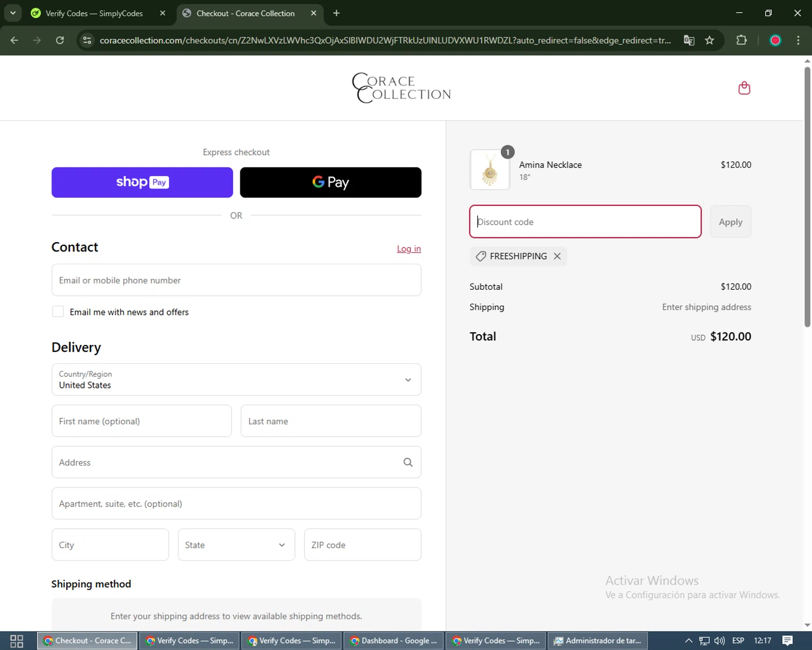Open a new browser tab
812x650 pixels.
coord(336,13)
